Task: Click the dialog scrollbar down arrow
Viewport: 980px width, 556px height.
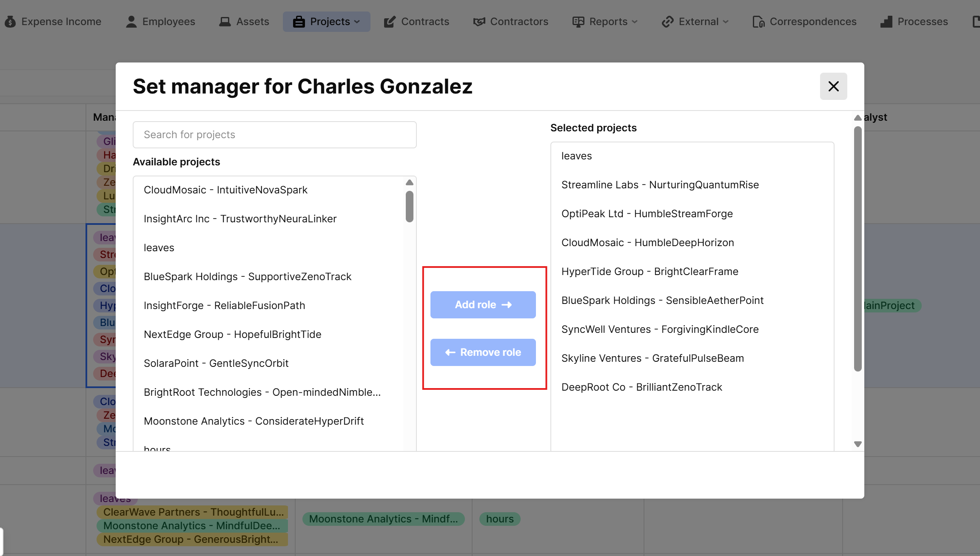Action: [857, 444]
